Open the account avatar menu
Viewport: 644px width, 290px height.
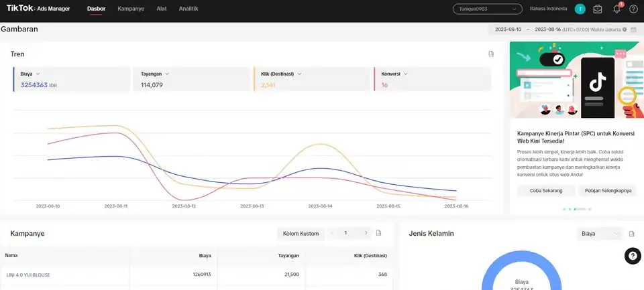point(580,9)
